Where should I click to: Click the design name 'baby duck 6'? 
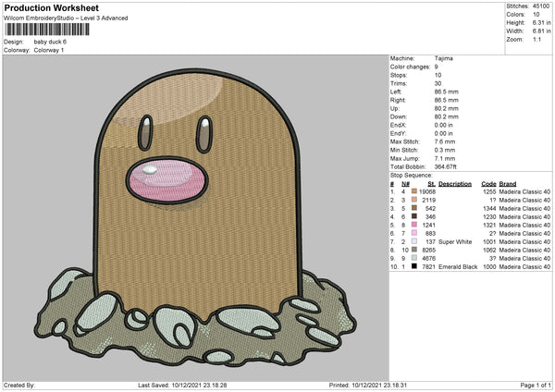(x=50, y=42)
